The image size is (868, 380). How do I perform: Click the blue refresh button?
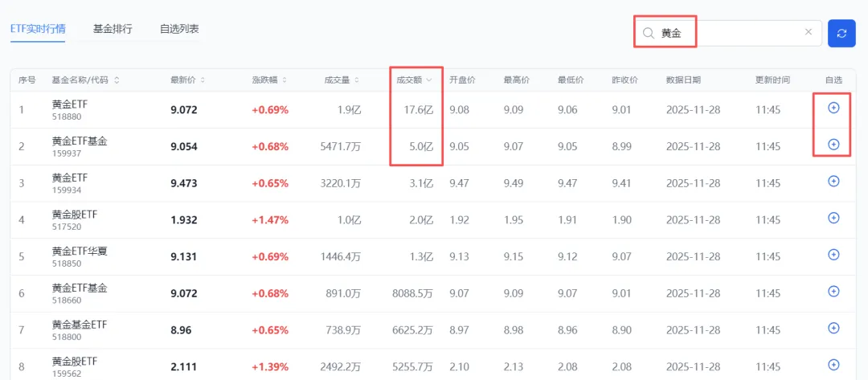(x=841, y=33)
